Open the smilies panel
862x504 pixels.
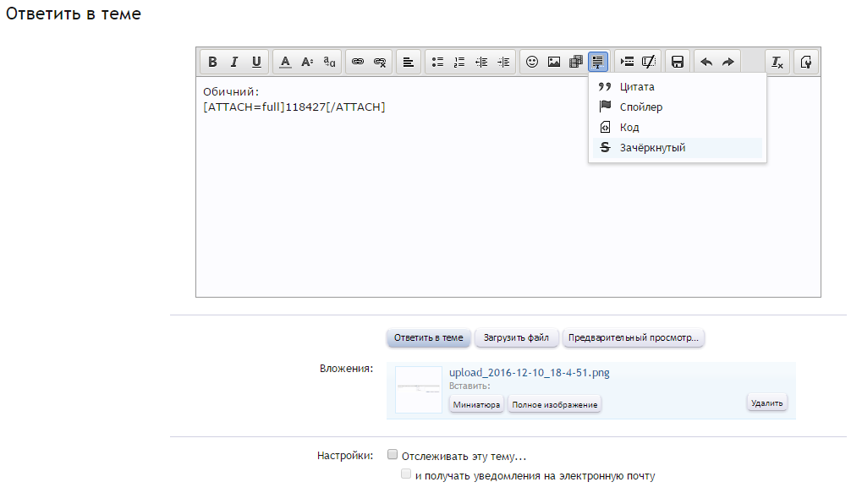pyautogui.click(x=531, y=62)
